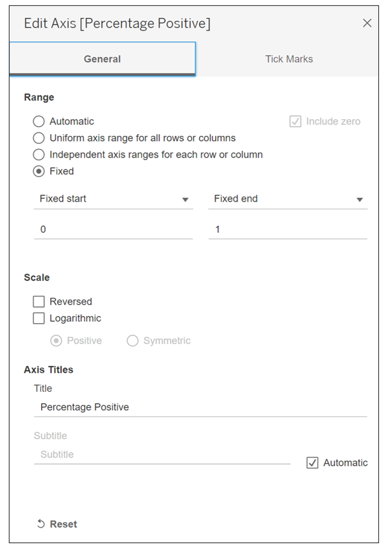Close the Edit Axis dialog
This screenshot has width=392, height=555.
pos(367,23)
